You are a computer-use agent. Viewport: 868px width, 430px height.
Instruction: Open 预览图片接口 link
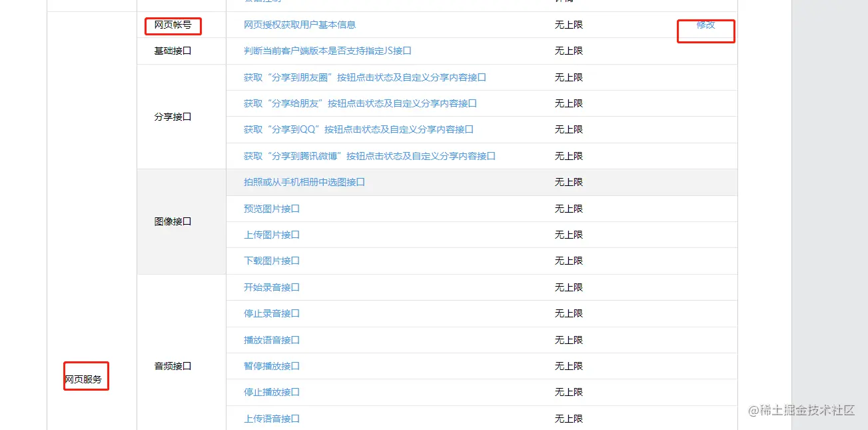272,209
